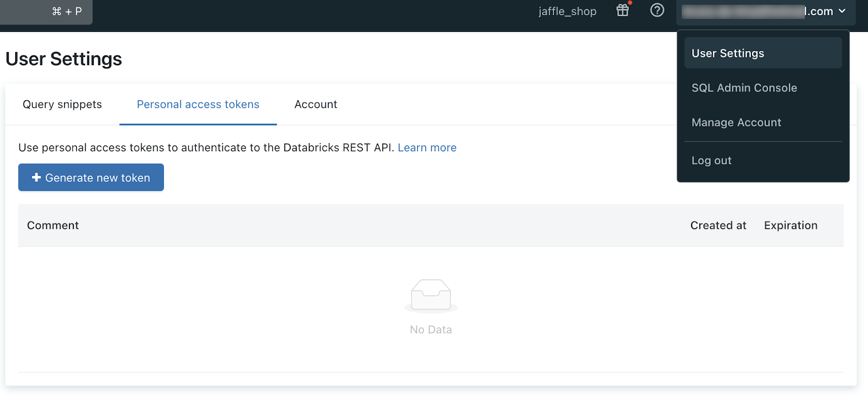Open the Account tab
Image resolution: width=868 pixels, height=397 pixels.
coord(316,104)
